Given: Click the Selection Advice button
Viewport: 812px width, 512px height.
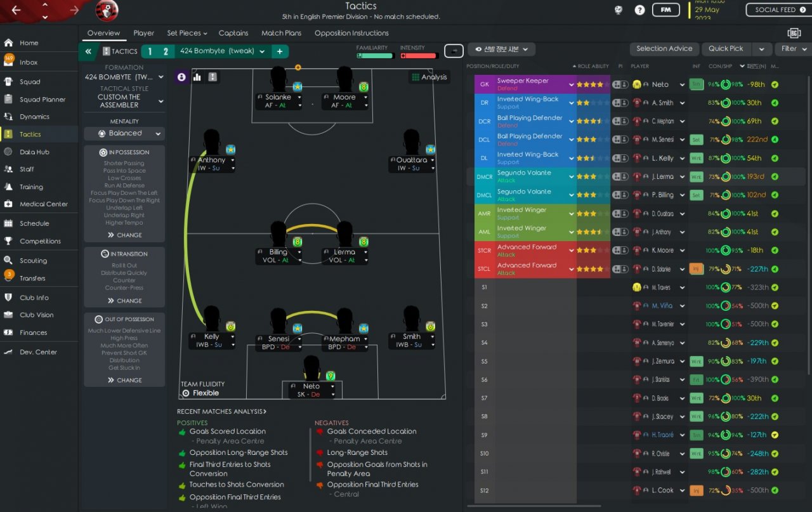Looking at the screenshot, I should coord(664,49).
